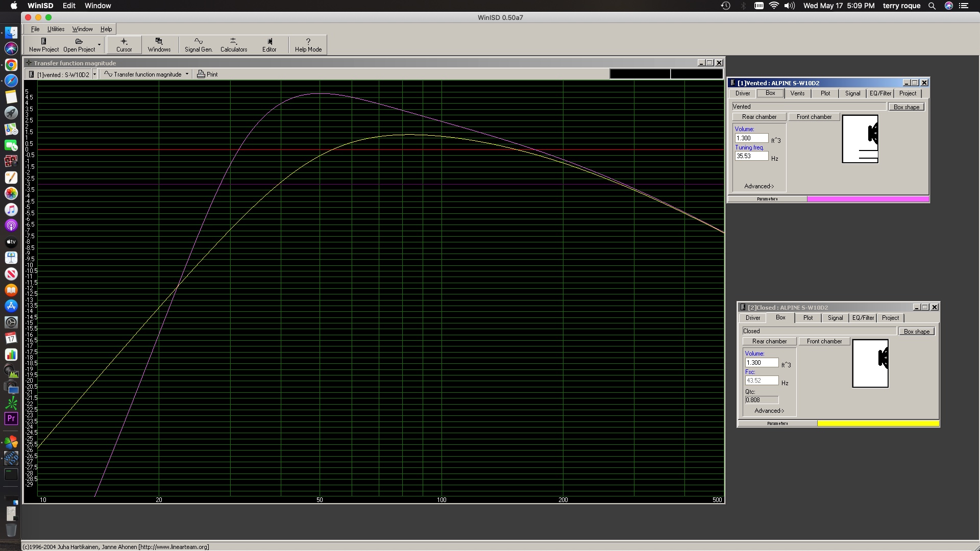Screen dimensions: 980x551
Task: Open an existing project from the toolbar
Action: click(x=79, y=45)
